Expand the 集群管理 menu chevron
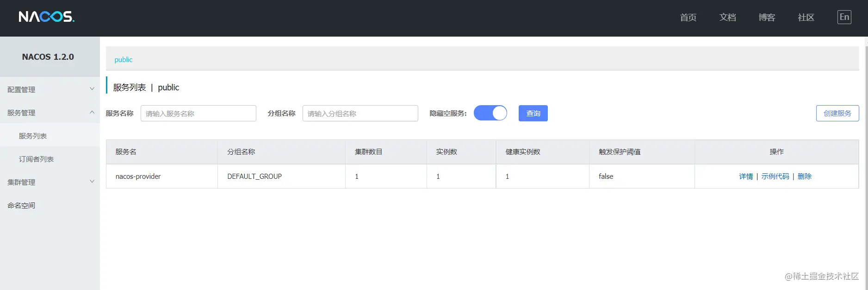The height and width of the screenshot is (290, 868). pos(92,182)
